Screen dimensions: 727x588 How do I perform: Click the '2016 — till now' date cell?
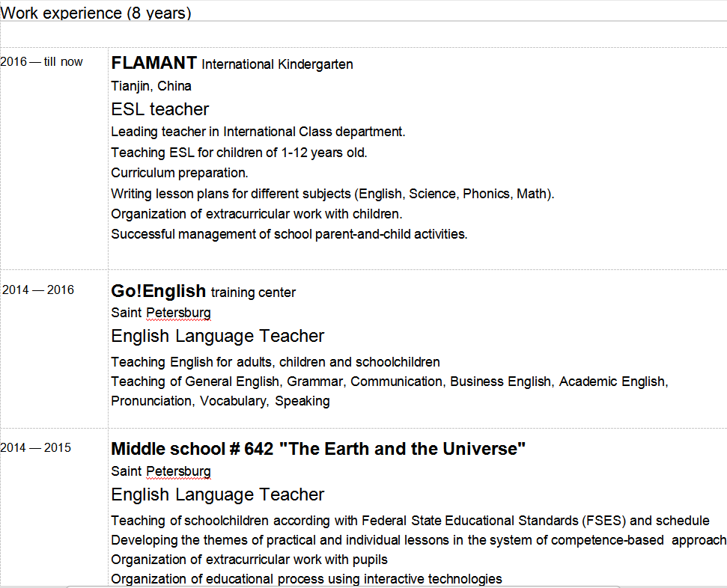[42, 61]
